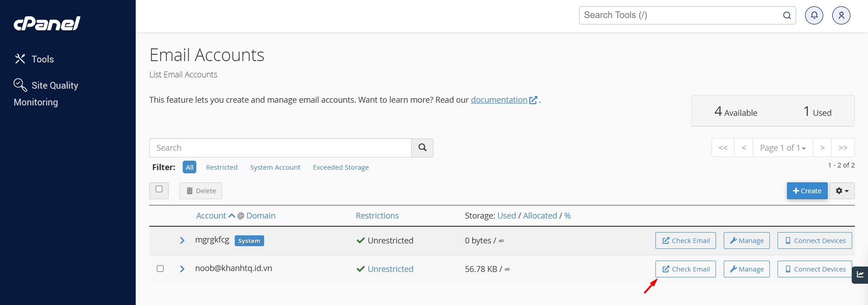This screenshot has height=305, width=868.
Task: Open the gear settings dropdown
Action: pos(842,191)
